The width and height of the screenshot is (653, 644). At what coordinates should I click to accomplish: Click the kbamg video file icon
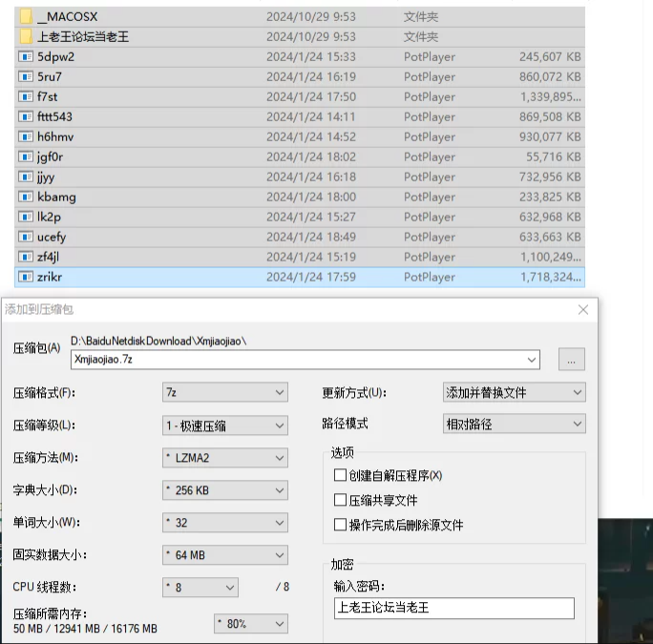(26, 197)
